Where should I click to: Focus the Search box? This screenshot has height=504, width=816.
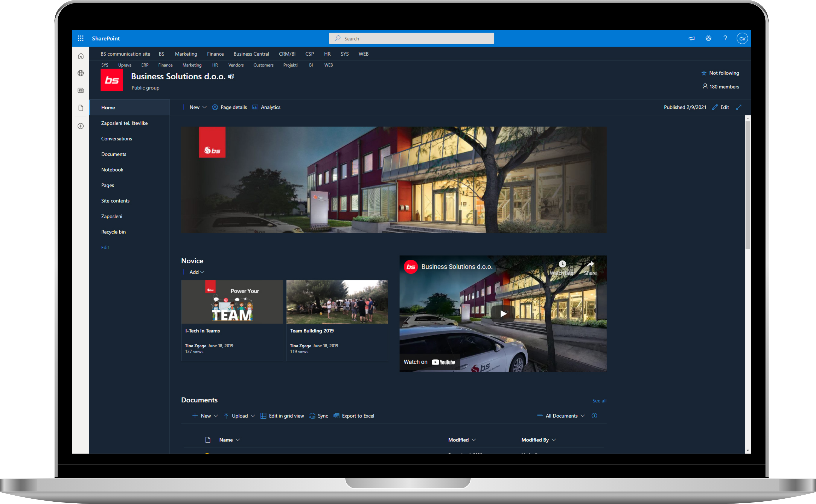point(411,38)
